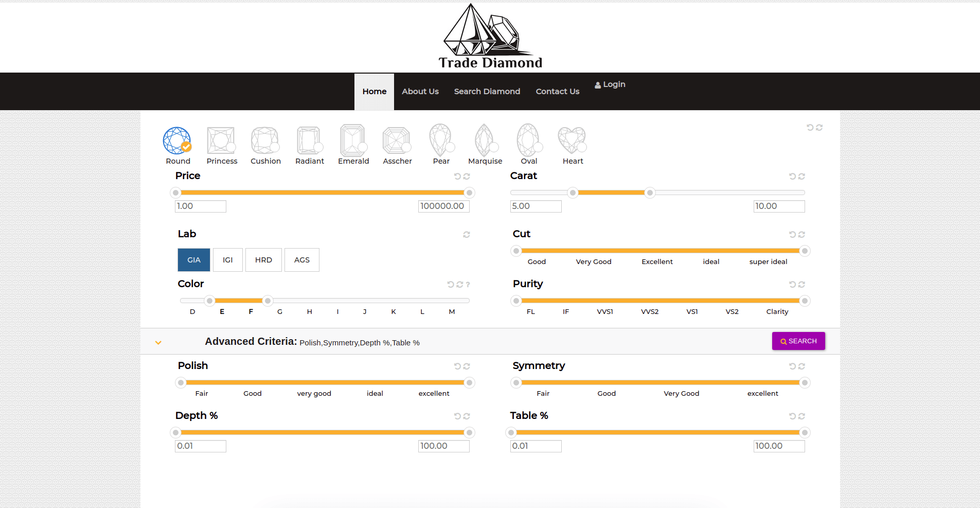Screen dimensions: 980x508
Task: Click the purple SEARCH button
Action: click(x=798, y=341)
